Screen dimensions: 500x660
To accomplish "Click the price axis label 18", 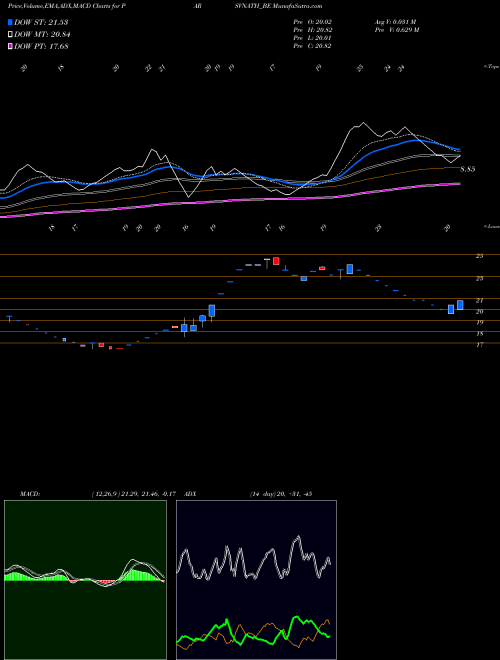I will (x=479, y=334).
